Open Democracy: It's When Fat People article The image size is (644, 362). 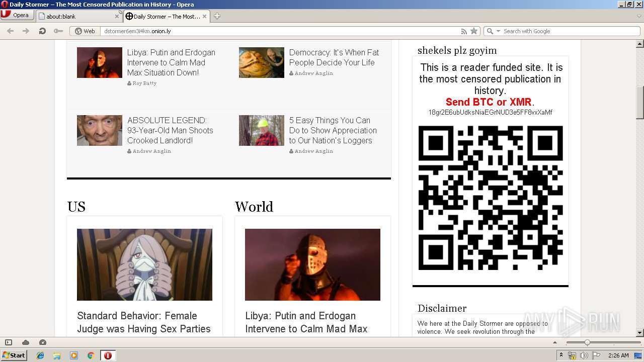click(334, 57)
